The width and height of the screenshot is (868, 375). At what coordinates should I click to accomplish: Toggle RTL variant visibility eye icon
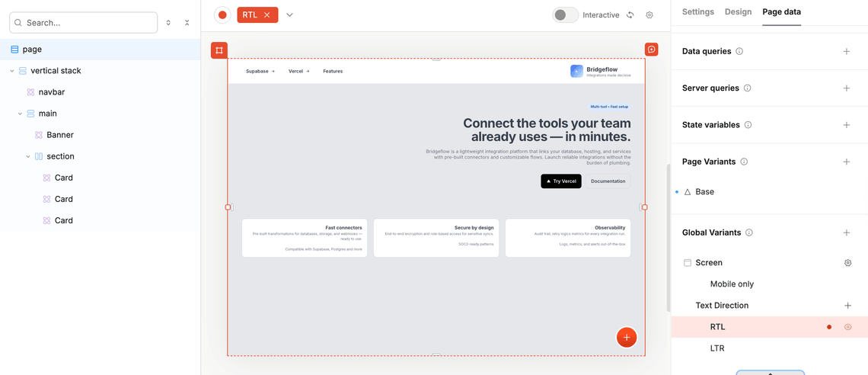tap(847, 327)
